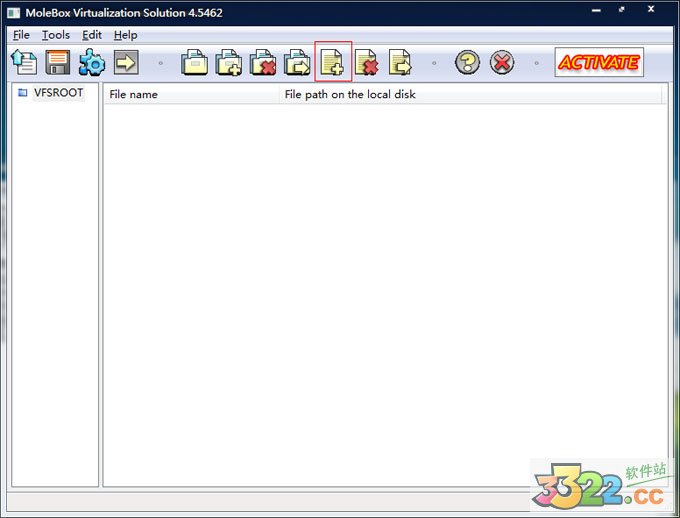Click the save floppy disk icon
Viewport: 680px width, 518px height.
(58, 62)
